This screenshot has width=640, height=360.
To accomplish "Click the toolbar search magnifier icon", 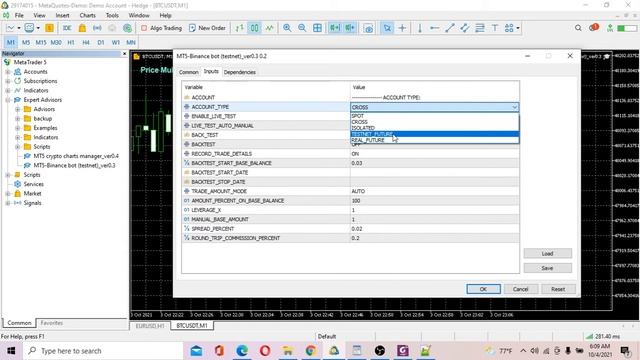I will (x=578, y=28).
